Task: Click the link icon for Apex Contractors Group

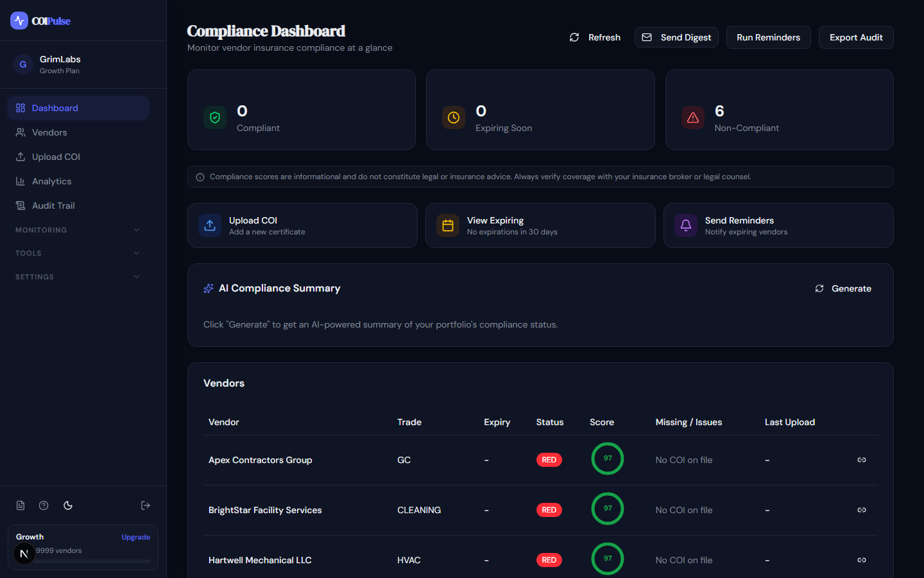Action: (862, 460)
